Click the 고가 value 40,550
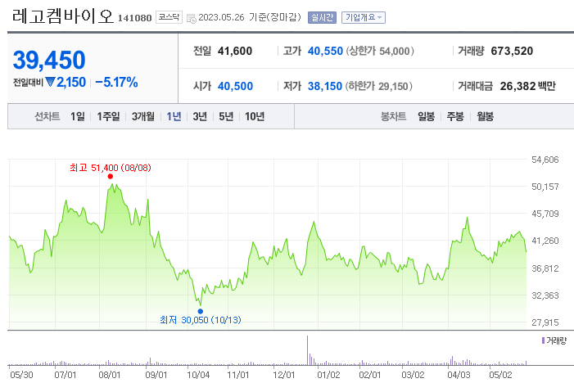Image resolution: width=574 pixels, height=392 pixels. click(325, 51)
